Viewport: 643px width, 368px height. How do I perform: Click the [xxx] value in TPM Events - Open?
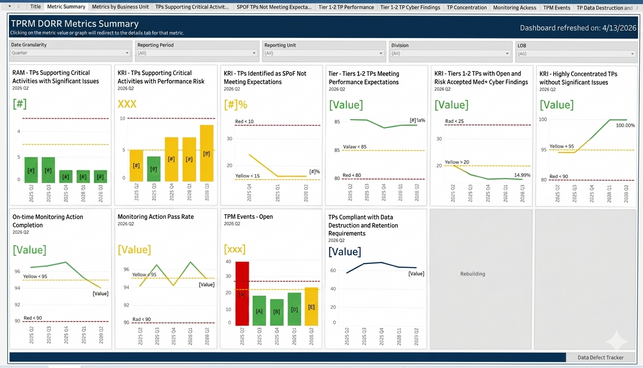tap(235, 249)
